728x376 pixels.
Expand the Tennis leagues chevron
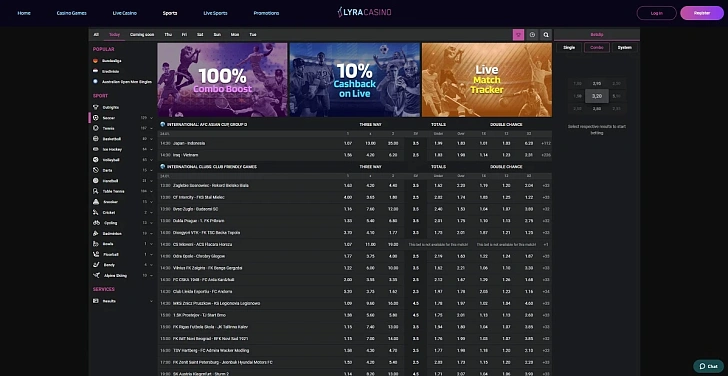[151, 129]
